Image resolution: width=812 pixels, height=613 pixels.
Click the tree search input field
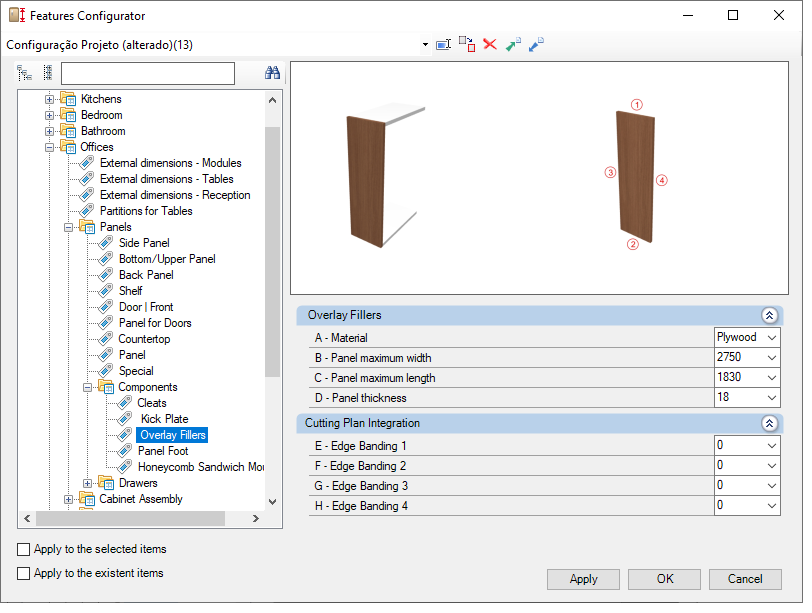[148, 73]
